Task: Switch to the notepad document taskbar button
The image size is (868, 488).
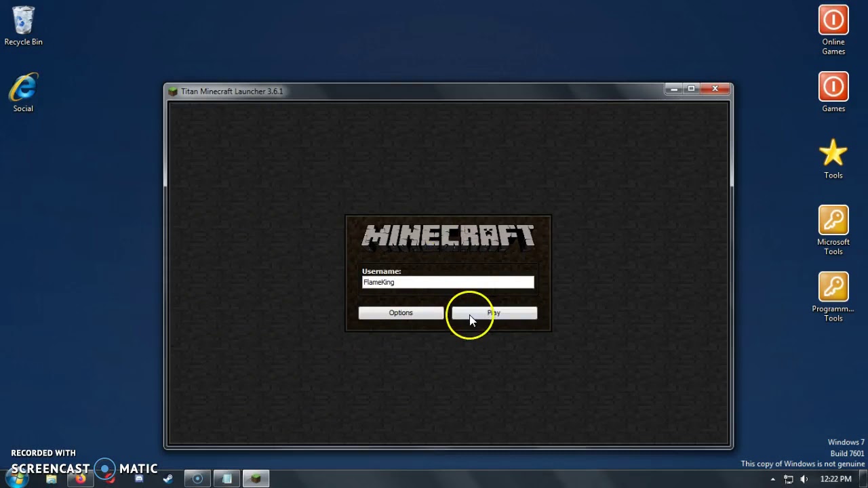Action: tap(226, 479)
